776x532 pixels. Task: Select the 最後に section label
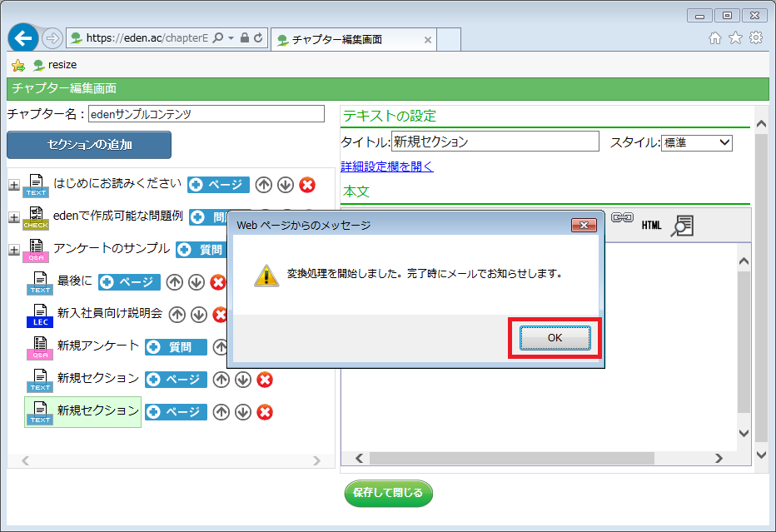[75, 281]
